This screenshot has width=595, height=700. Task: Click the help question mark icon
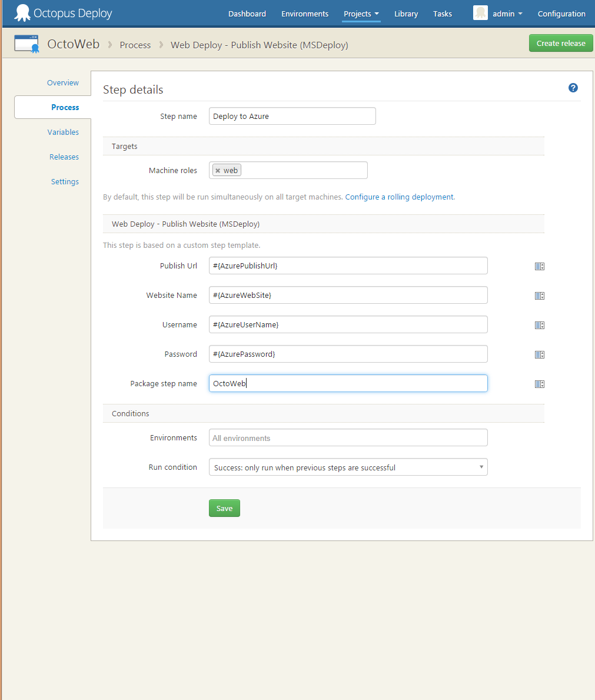[573, 88]
